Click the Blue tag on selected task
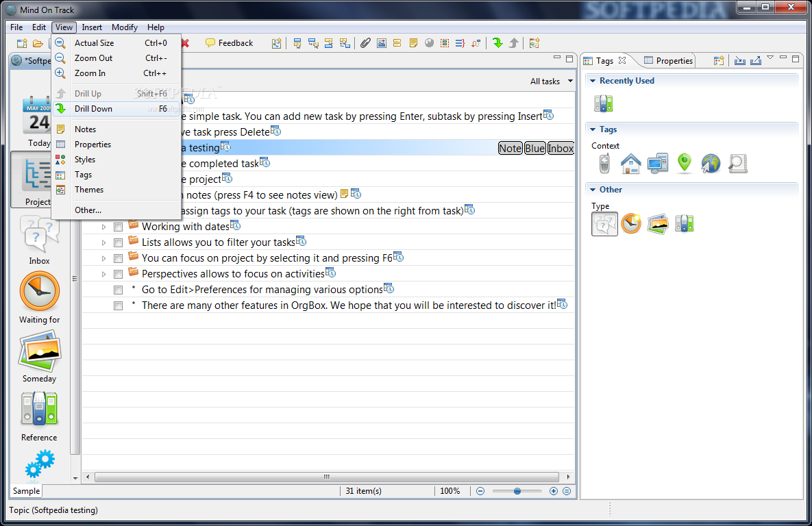Viewport: 812px width, 526px height. coord(535,149)
